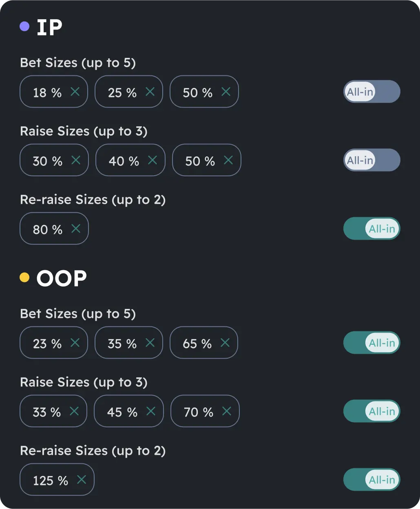Click the OOP section heading
Image resolution: width=420 pixels, height=509 pixels.
click(62, 278)
